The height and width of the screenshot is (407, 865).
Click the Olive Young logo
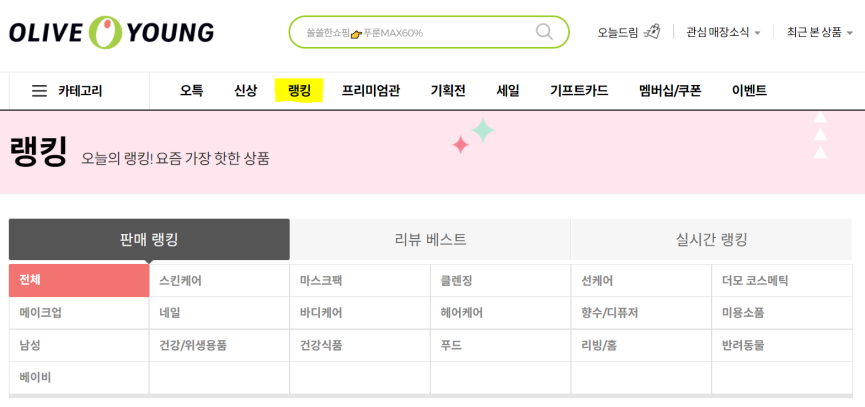click(111, 33)
